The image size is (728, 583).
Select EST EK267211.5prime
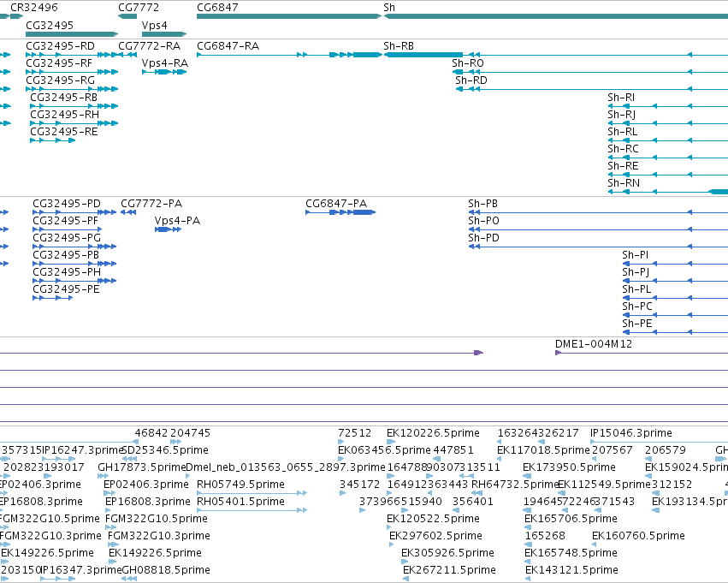pos(449,571)
